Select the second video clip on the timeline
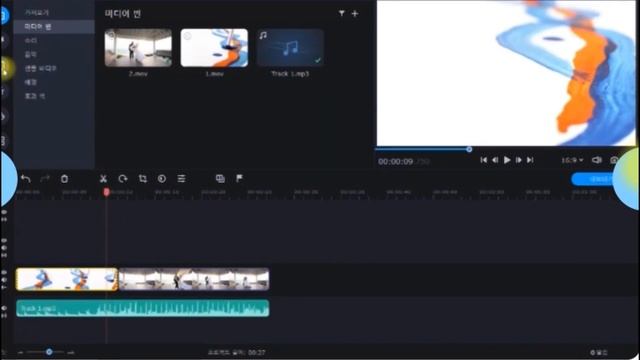Viewport: 640px width, 360px height. (x=194, y=279)
